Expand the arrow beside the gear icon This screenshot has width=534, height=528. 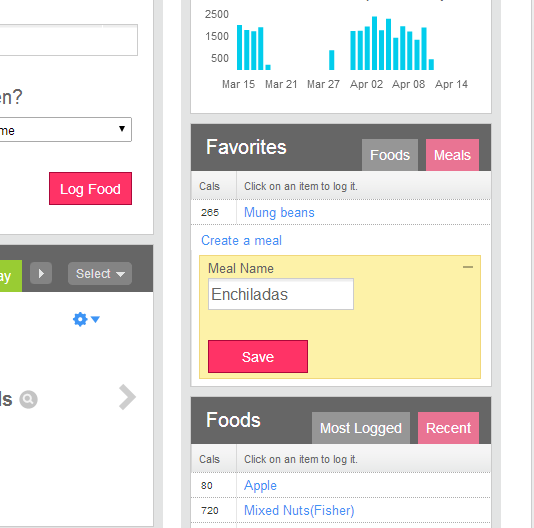[x=95, y=320]
